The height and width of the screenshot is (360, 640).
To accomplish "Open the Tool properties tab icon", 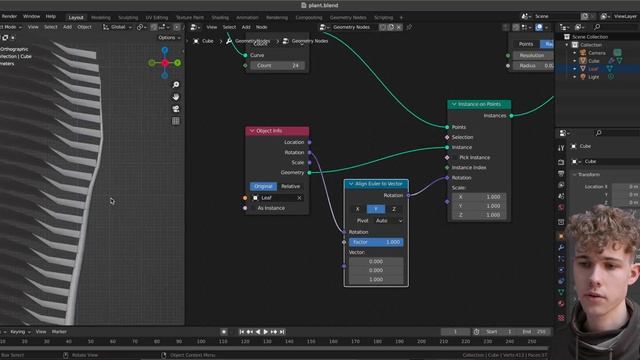I will click(x=561, y=148).
